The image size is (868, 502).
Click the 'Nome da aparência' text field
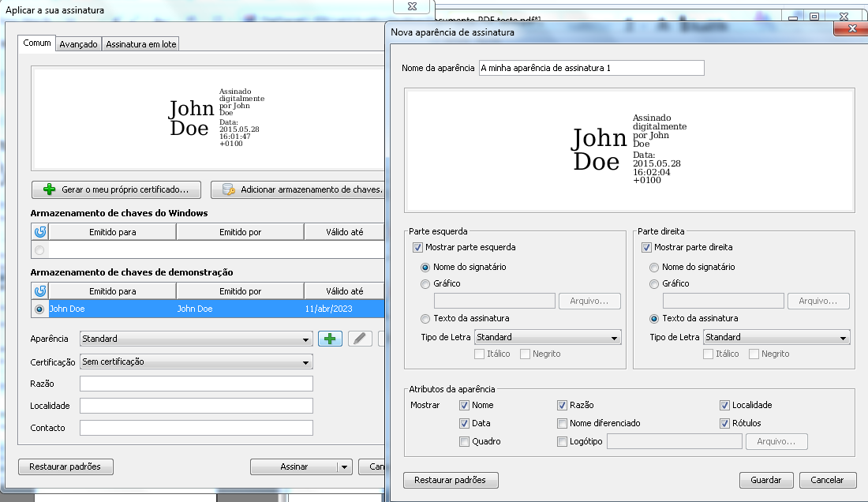coord(590,68)
